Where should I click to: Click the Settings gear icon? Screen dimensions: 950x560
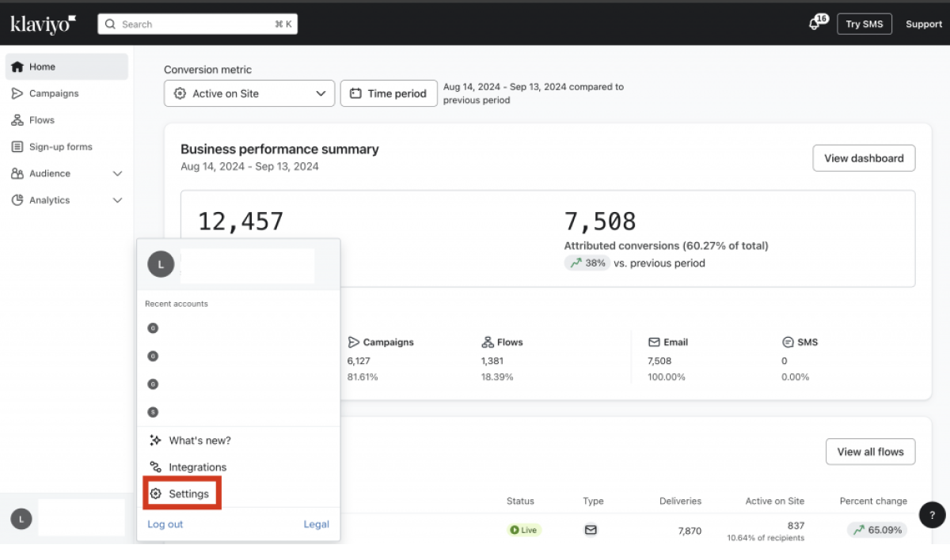click(155, 494)
